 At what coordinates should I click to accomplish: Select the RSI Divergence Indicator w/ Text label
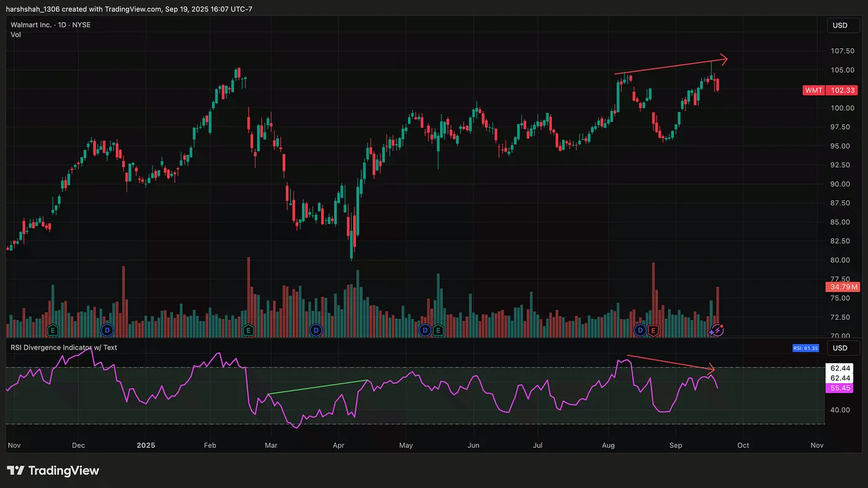64,347
